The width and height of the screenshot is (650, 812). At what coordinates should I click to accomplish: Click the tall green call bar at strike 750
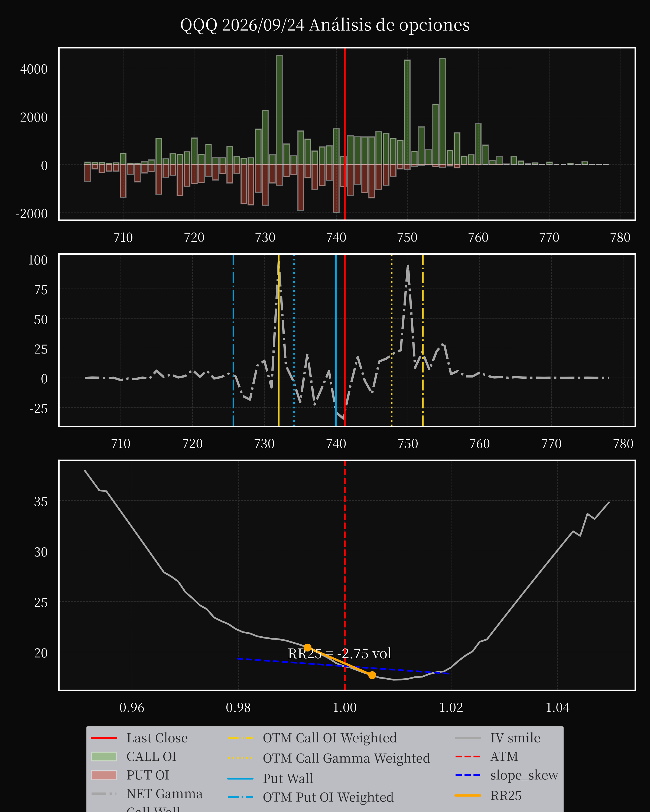[407, 112]
